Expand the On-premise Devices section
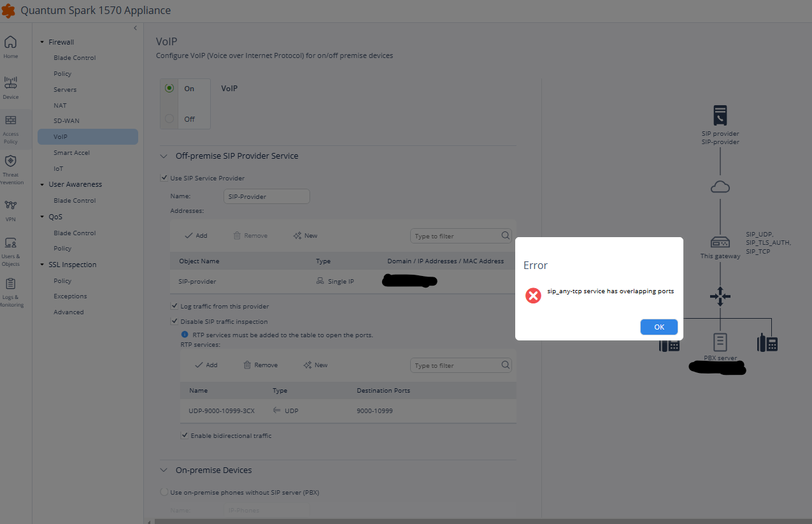Screen dimensions: 812x524 tap(164, 470)
